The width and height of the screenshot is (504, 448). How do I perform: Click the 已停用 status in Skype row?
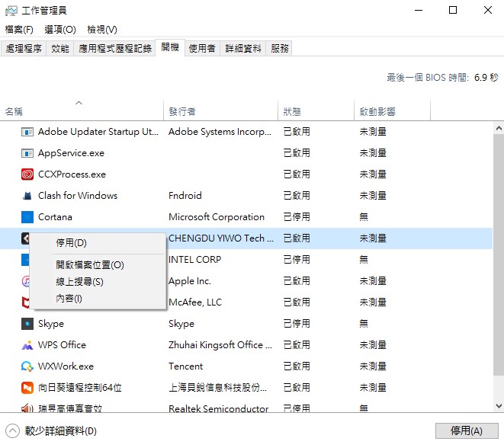[x=297, y=324]
